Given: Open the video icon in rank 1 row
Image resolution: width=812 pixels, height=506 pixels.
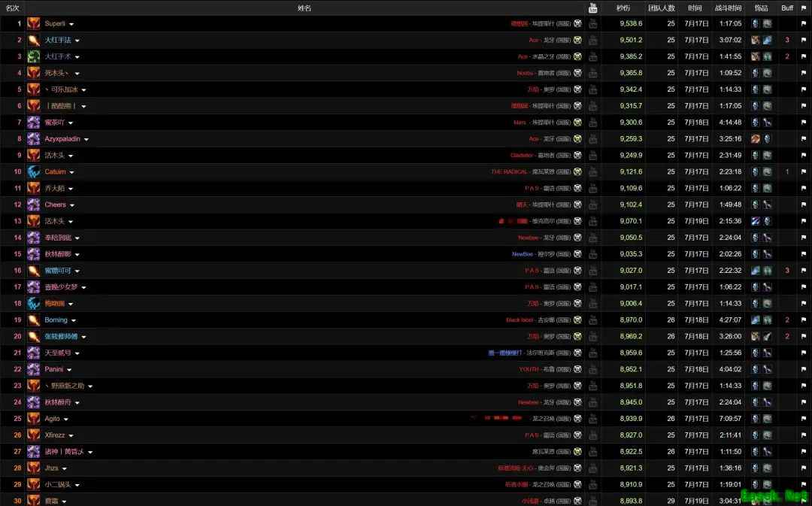Looking at the screenshot, I should (x=593, y=24).
